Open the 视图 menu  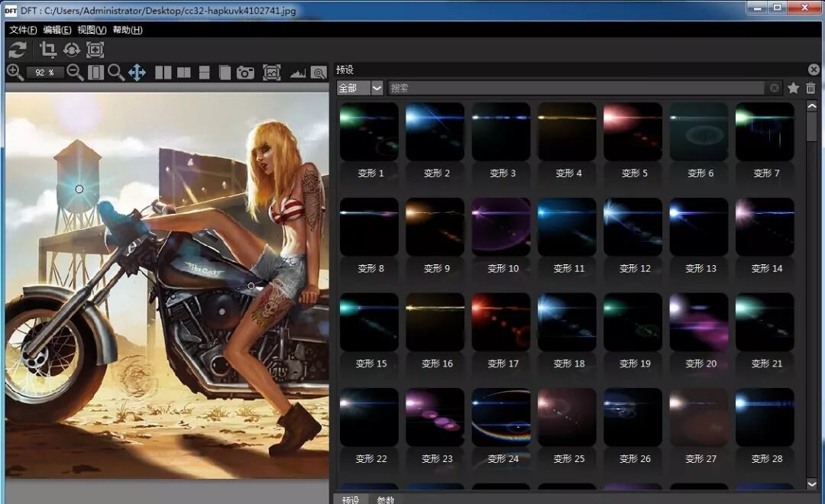coord(95,29)
